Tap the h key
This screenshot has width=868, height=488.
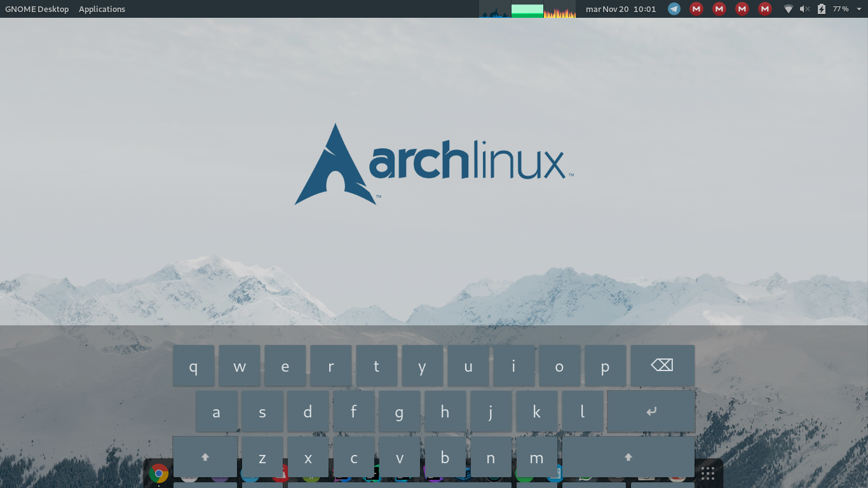(x=445, y=411)
